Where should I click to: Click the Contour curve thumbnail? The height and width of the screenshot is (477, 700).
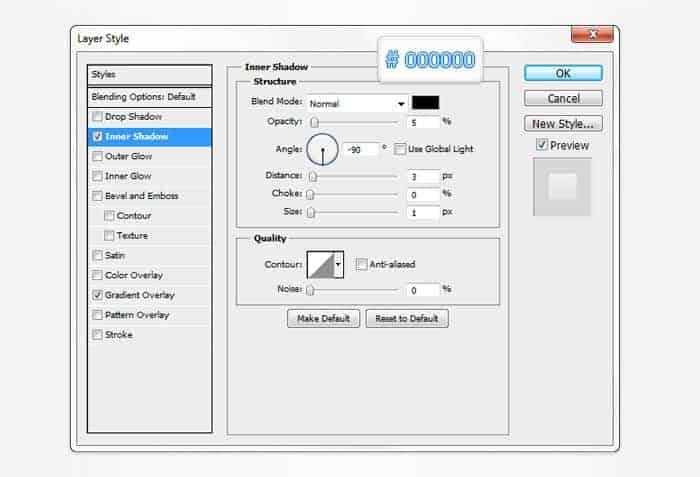coord(321,264)
